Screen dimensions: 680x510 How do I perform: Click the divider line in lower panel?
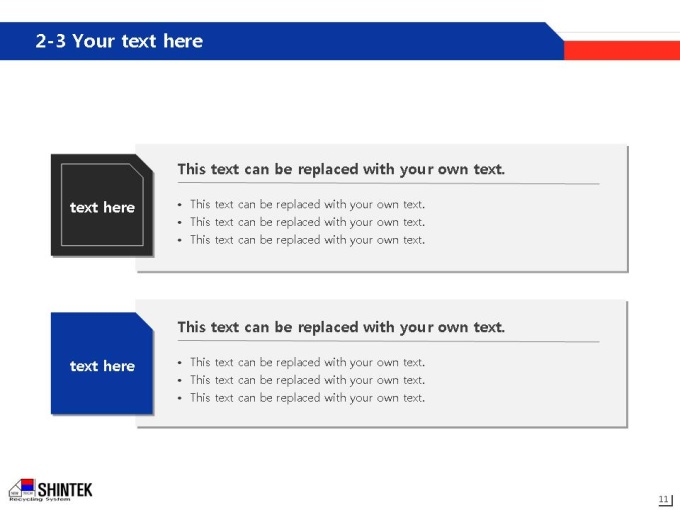coord(388,341)
